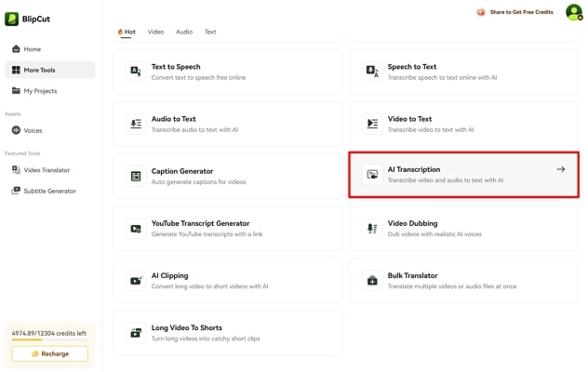Open the Text to Speech tool icon
This screenshot has width=588, height=372.
click(136, 72)
